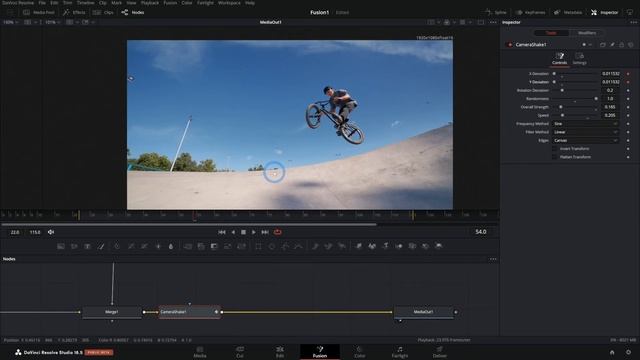Open project settings gear at the bottom right
The height and width of the screenshot is (360, 640).
(628, 352)
